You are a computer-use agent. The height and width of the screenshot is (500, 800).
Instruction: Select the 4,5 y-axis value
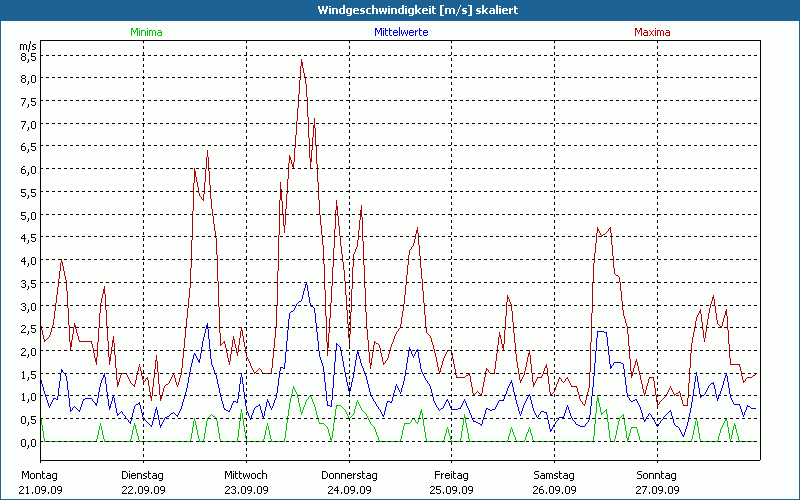click(28, 238)
